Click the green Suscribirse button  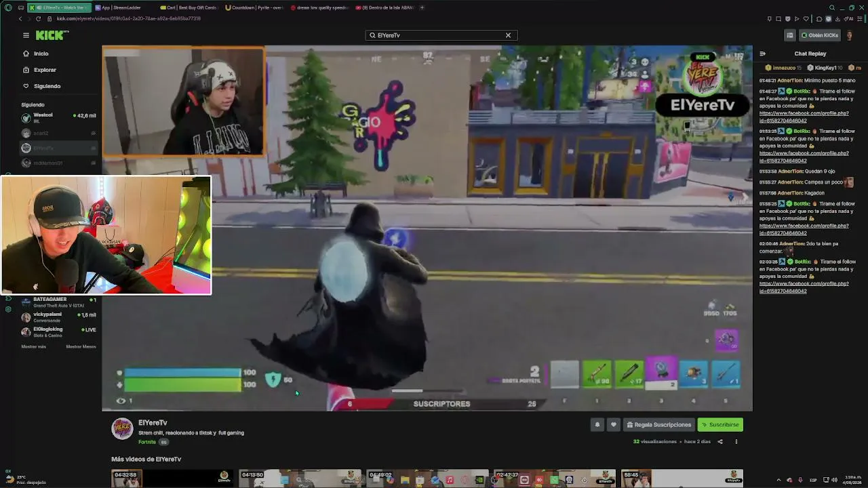tap(720, 425)
